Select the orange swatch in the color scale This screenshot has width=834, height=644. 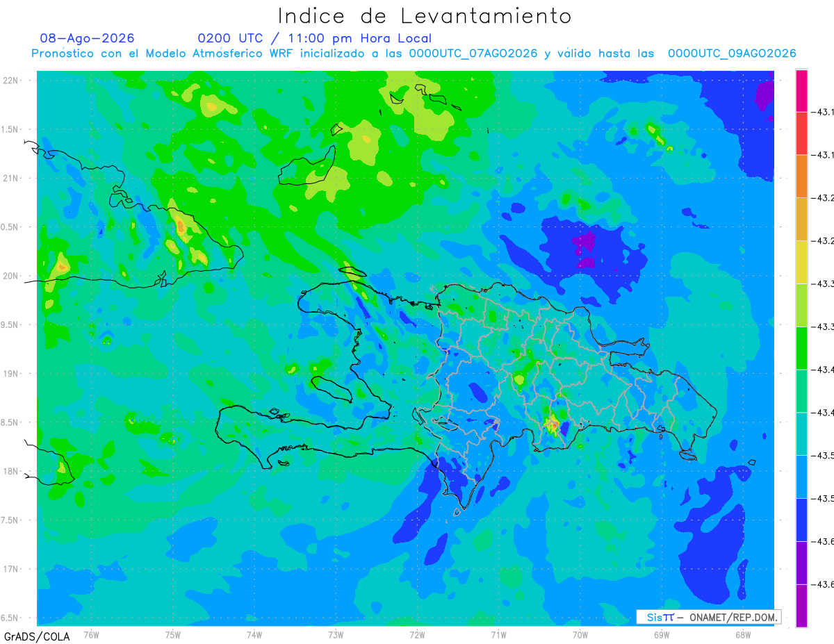pos(801,176)
